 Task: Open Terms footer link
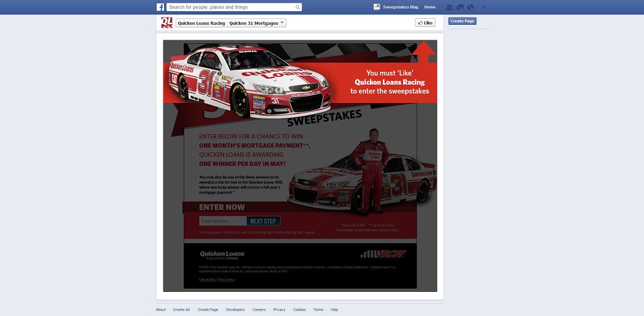(318, 310)
